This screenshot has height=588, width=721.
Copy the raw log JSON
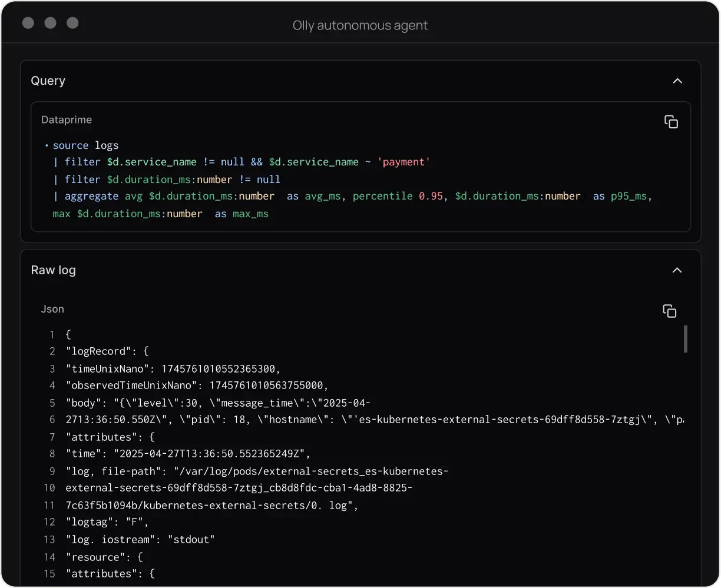pos(669,311)
